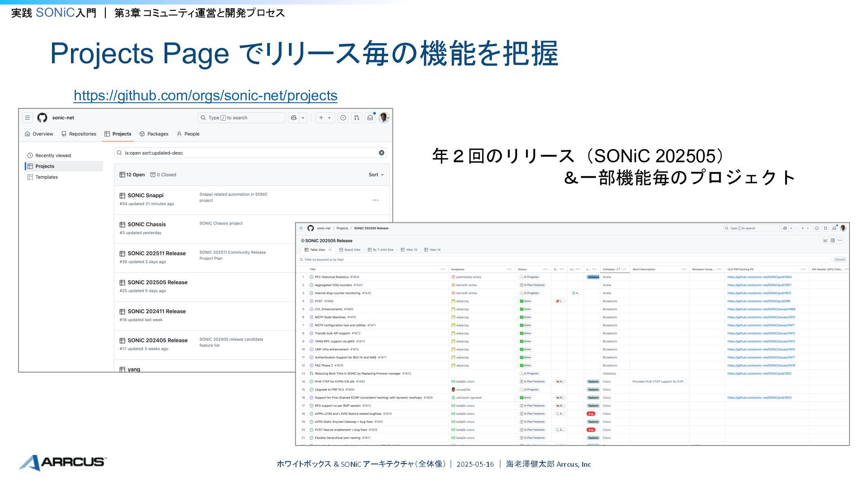Viewport: 868px width, 488px height.
Task: Open the more options menu for SONiC Snappi
Action: (375, 200)
